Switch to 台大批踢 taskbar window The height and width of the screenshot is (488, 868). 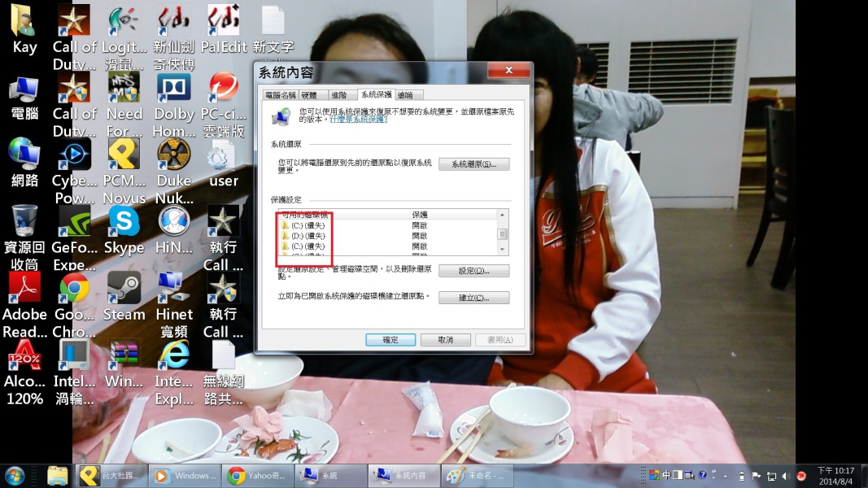[x=111, y=476]
